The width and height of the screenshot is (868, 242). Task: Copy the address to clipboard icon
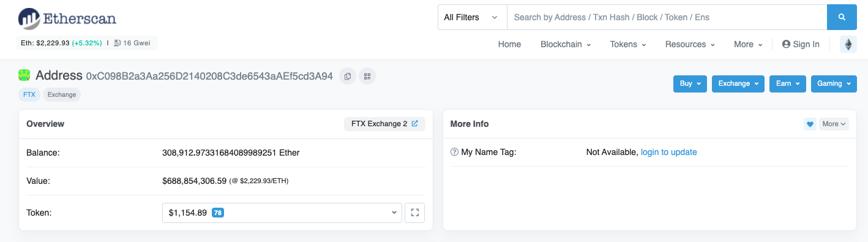[x=348, y=76]
